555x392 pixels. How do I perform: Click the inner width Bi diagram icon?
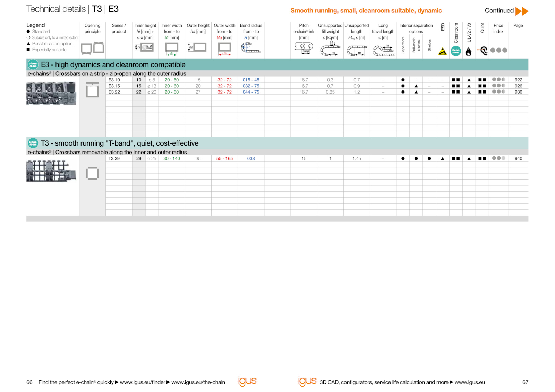[x=172, y=49]
